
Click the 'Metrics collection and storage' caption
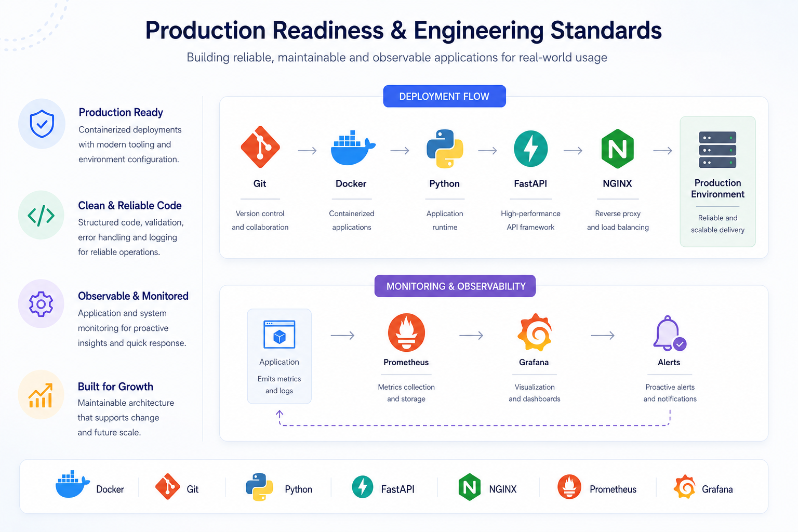406,393
